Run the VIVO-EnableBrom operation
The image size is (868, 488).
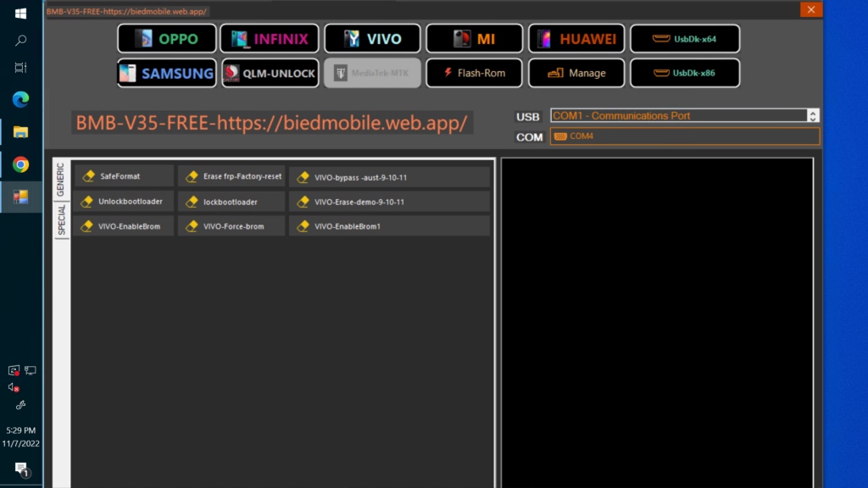click(x=124, y=226)
